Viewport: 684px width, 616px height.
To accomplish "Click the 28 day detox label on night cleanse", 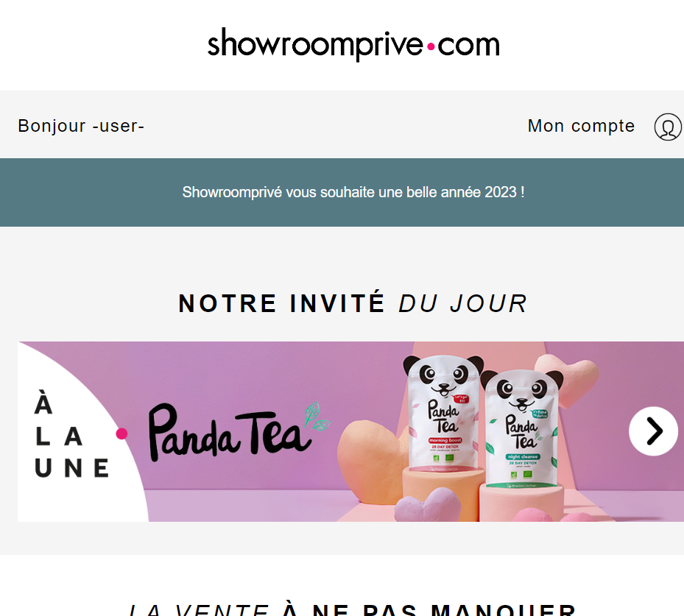I will [x=523, y=462].
